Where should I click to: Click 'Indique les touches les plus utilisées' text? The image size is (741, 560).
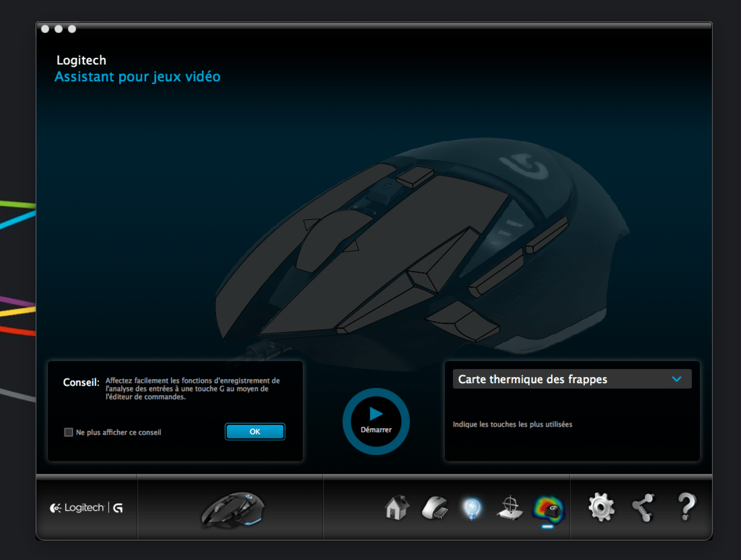coord(512,424)
